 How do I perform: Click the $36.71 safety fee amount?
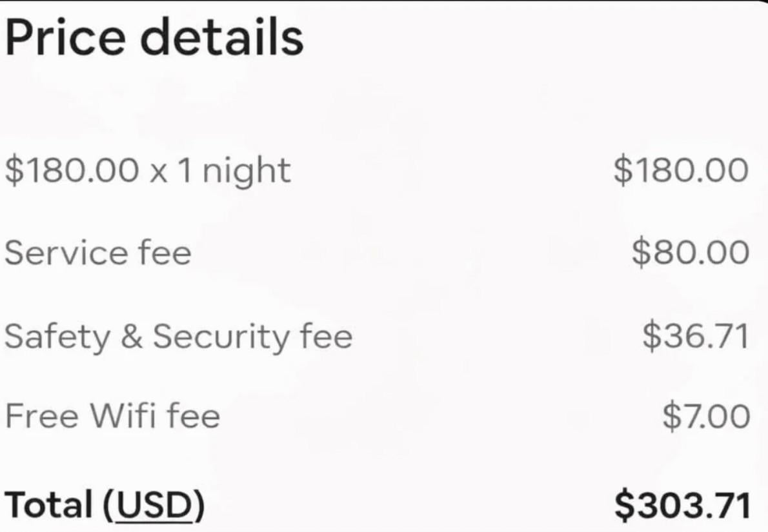click(x=695, y=336)
